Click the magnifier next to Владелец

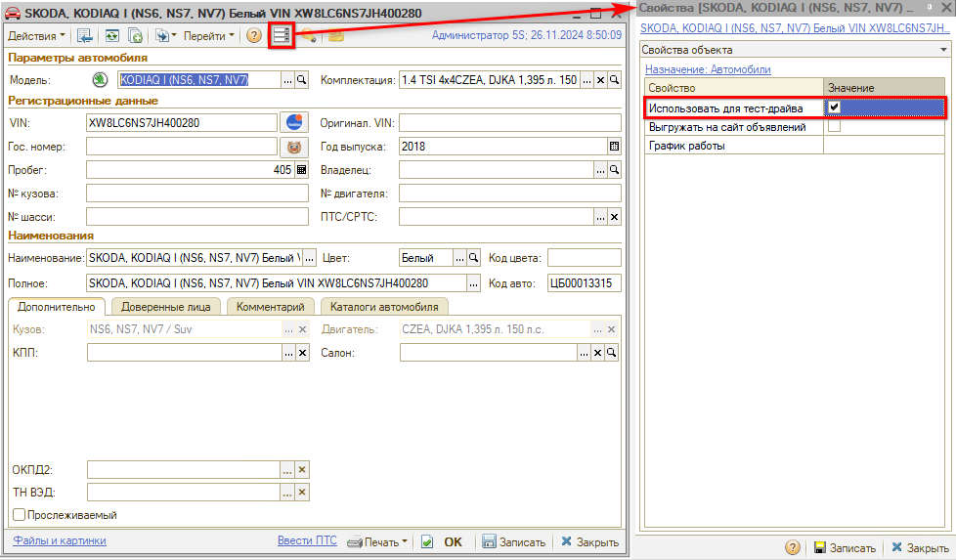615,170
